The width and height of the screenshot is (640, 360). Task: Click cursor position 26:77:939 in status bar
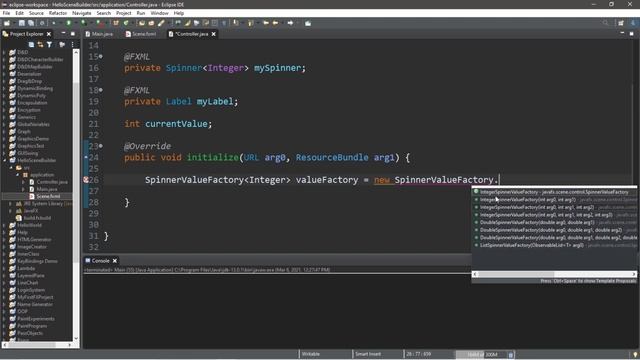tap(418, 354)
